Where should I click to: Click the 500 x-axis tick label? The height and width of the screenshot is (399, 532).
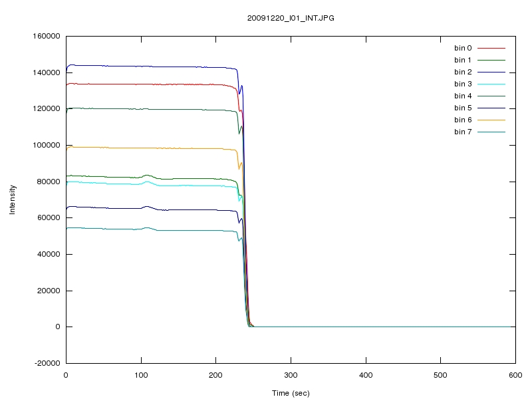[x=440, y=375]
